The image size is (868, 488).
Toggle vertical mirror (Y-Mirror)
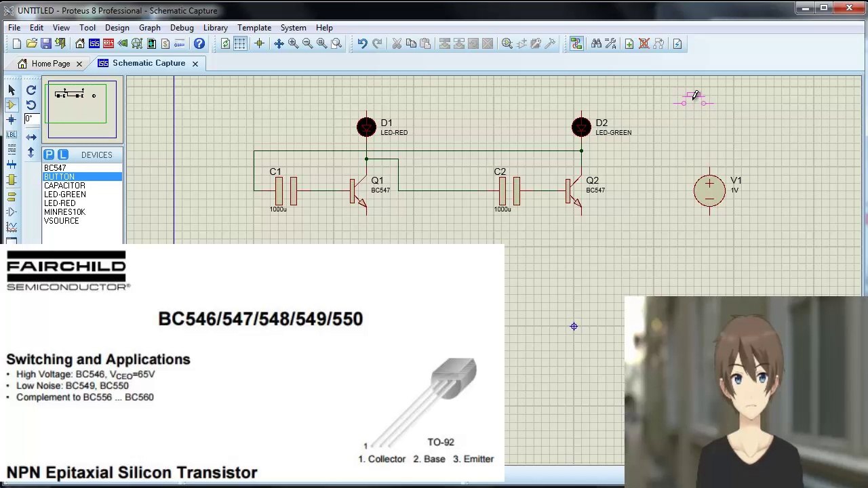pyautogui.click(x=31, y=153)
